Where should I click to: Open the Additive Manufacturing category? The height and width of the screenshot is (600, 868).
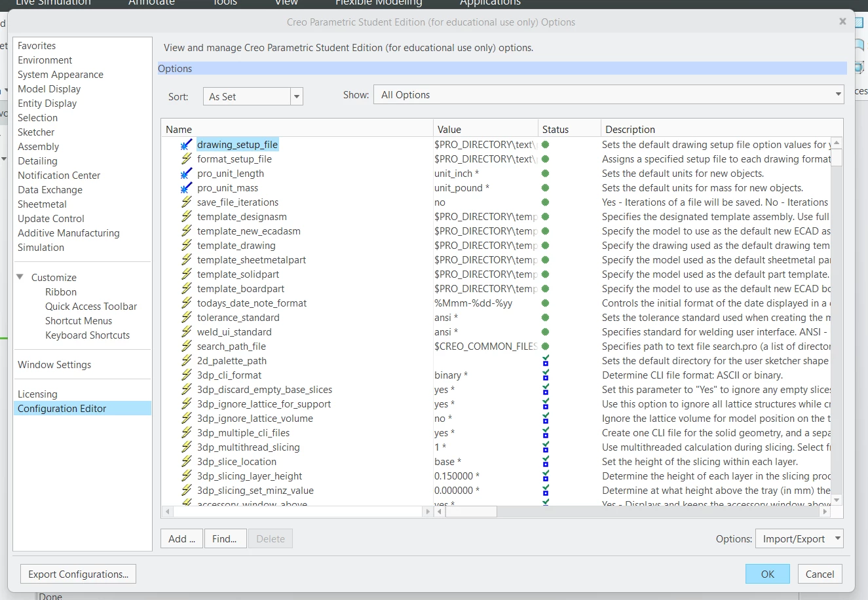click(x=68, y=233)
